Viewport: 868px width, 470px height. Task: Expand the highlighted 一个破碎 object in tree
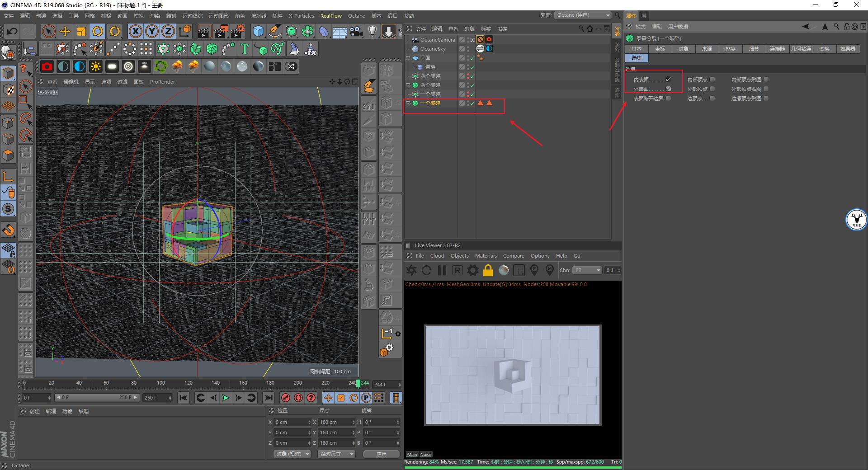click(x=409, y=103)
